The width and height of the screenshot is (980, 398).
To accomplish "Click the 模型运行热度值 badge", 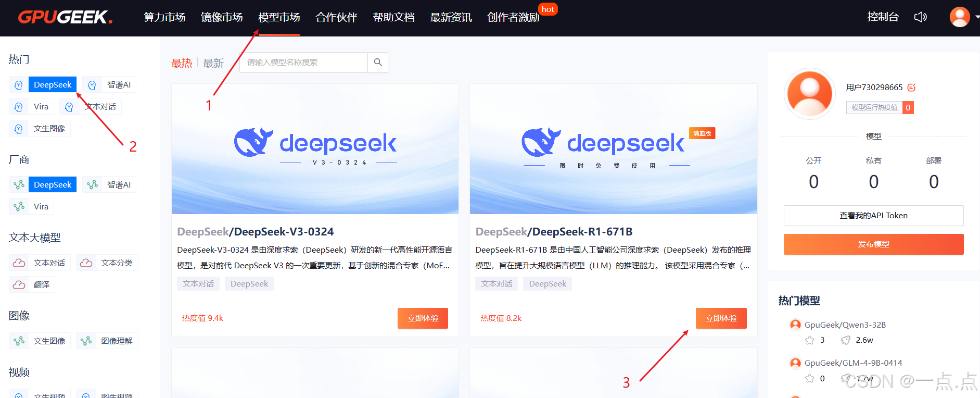I will [x=880, y=107].
